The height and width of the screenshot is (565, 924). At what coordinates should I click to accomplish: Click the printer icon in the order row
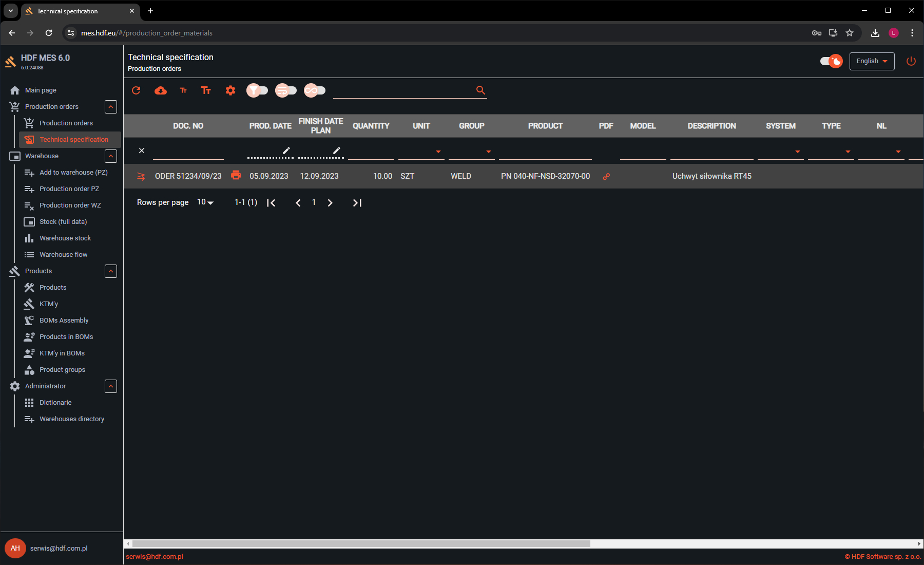(236, 175)
